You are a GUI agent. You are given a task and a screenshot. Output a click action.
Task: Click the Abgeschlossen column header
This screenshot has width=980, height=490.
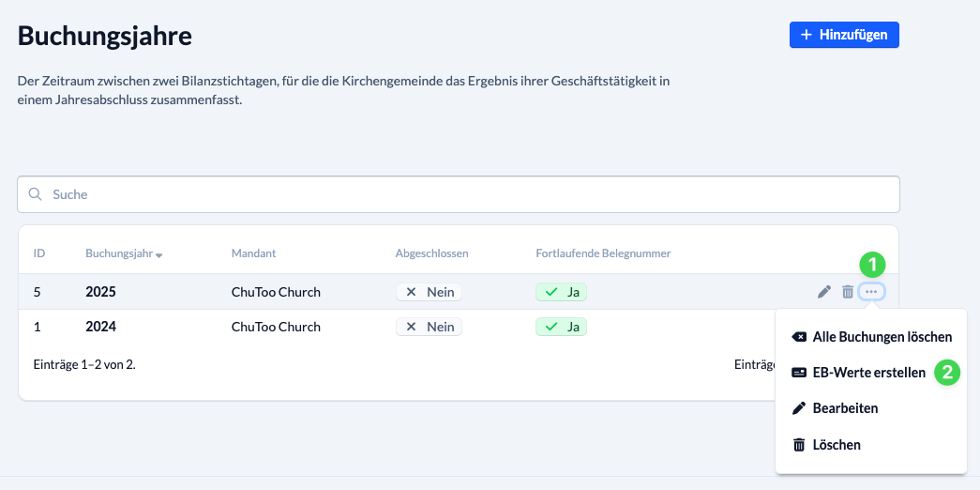click(x=431, y=253)
